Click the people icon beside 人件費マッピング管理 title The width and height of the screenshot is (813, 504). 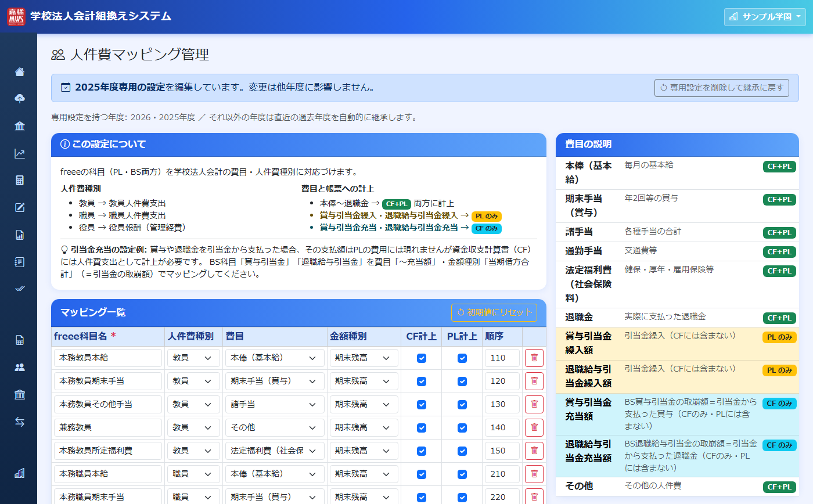point(58,55)
